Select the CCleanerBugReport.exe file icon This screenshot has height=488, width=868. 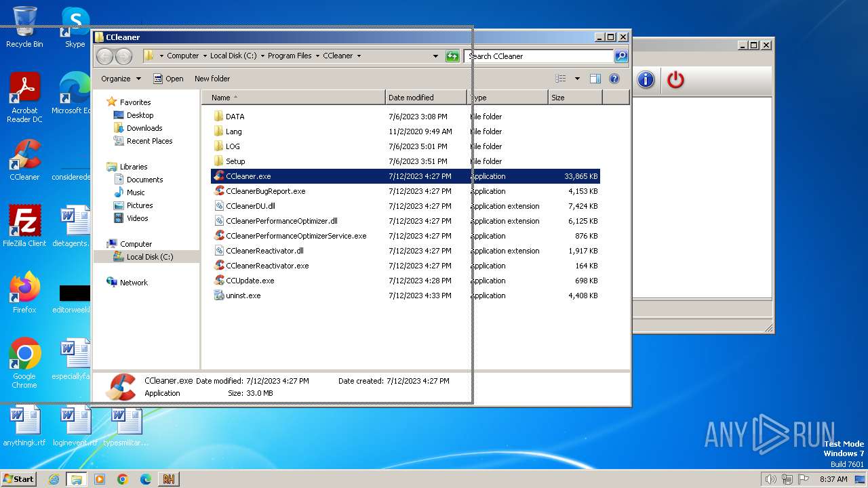(219, 191)
